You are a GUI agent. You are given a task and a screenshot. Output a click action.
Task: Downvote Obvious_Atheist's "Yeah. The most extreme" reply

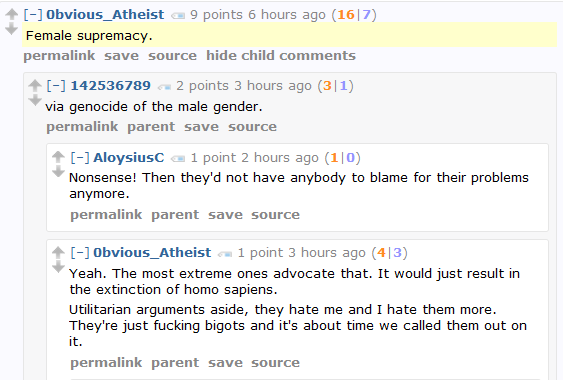pos(58,267)
